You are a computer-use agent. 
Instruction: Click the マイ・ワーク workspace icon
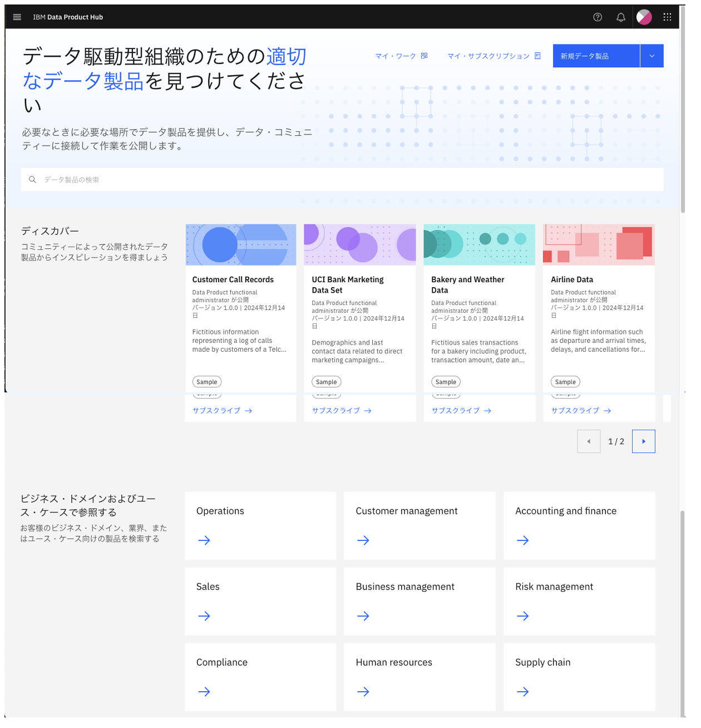[424, 56]
